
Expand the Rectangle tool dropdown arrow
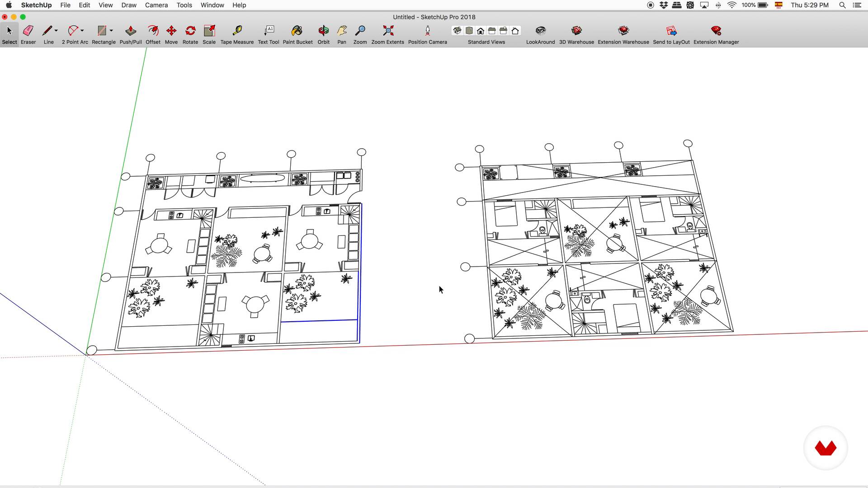pos(111,31)
